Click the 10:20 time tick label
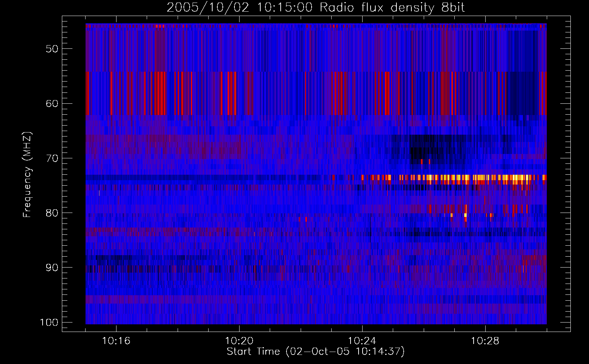 (239, 341)
